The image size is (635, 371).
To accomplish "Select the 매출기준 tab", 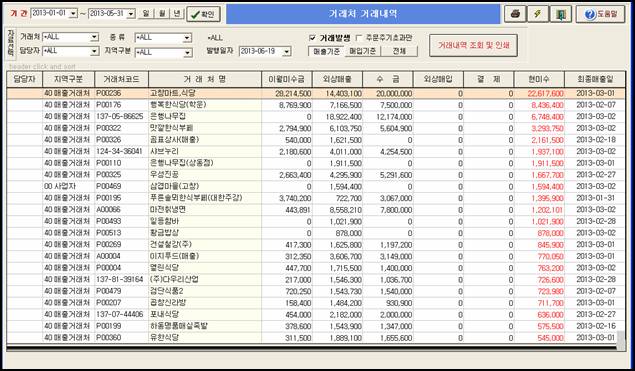I will [x=326, y=51].
